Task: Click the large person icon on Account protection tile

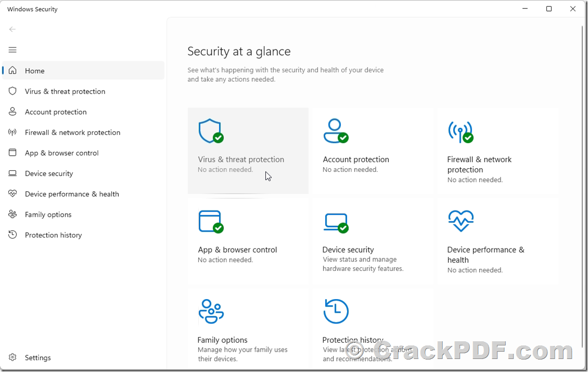Action: tap(336, 131)
